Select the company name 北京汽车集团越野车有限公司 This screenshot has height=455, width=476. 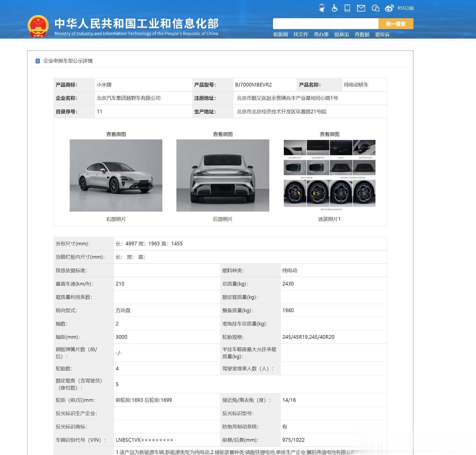129,98
